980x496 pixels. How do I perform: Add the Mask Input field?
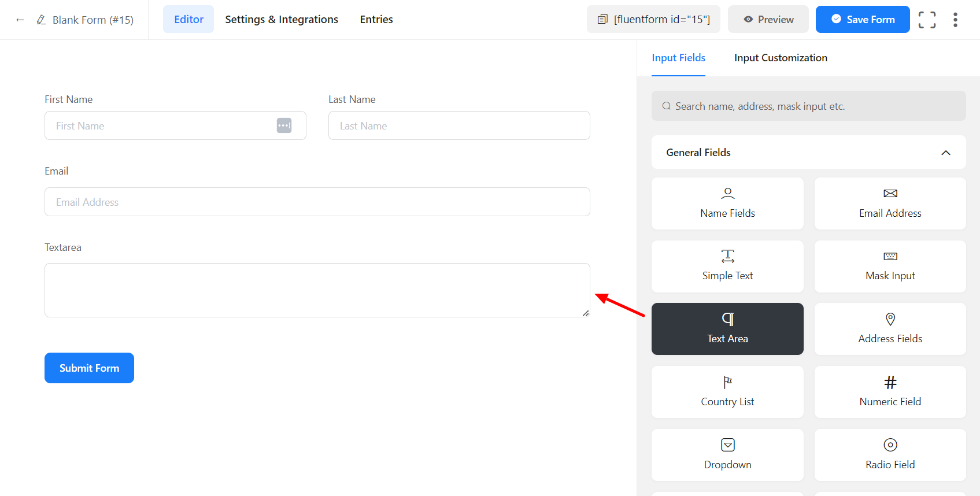coord(890,266)
